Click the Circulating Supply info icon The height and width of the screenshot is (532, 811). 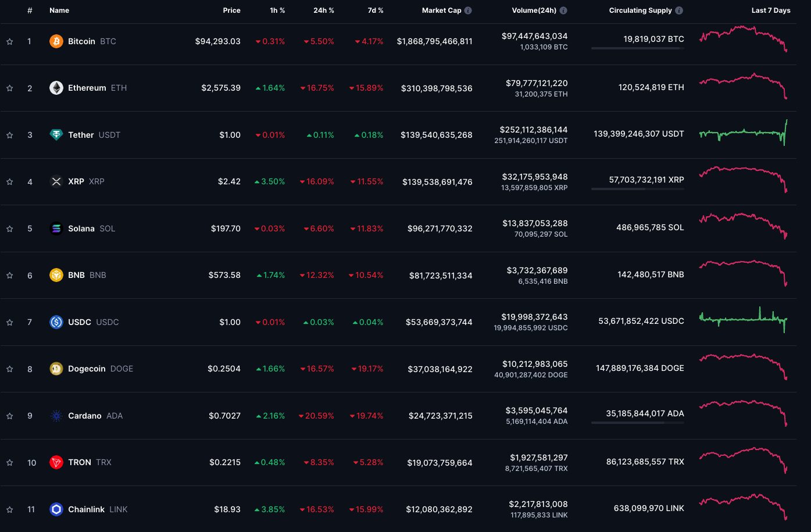679,10
